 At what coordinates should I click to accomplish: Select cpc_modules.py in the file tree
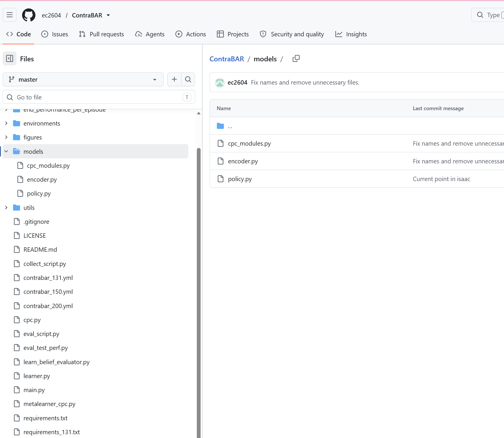48,165
